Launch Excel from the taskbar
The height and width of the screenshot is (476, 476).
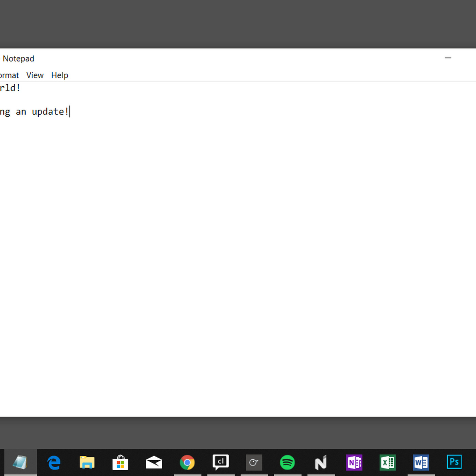(x=388, y=462)
